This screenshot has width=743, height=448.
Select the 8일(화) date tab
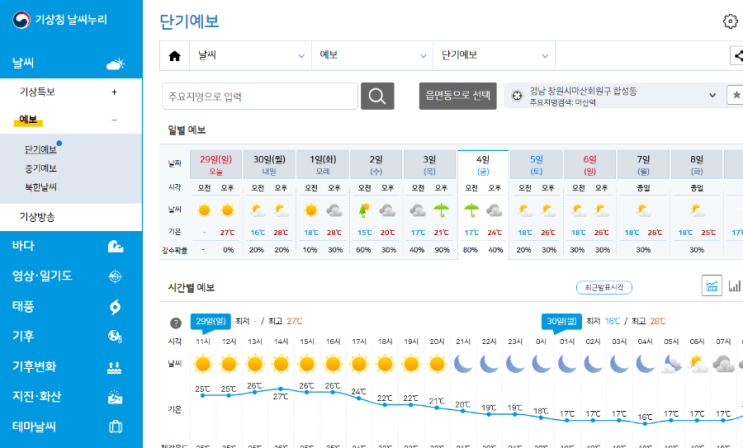697,165
